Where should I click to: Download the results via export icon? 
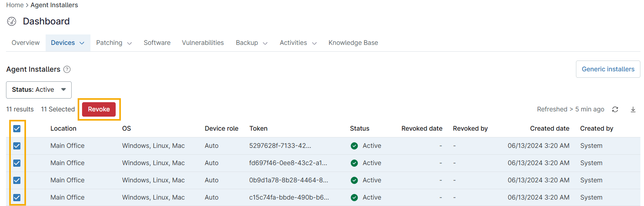(633, 109)
